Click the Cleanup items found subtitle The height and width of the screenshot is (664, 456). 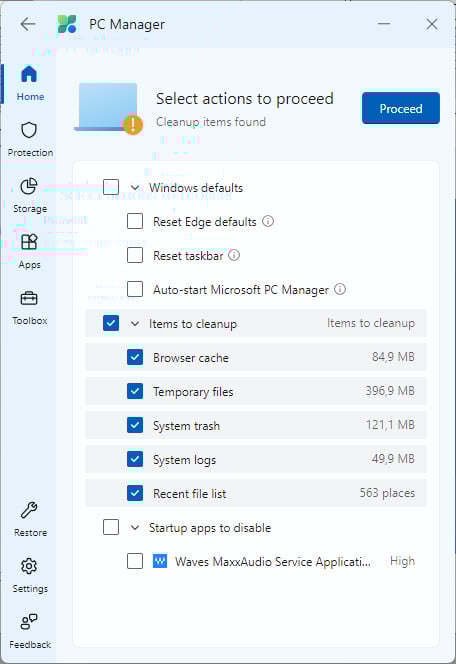coord(211,122)
